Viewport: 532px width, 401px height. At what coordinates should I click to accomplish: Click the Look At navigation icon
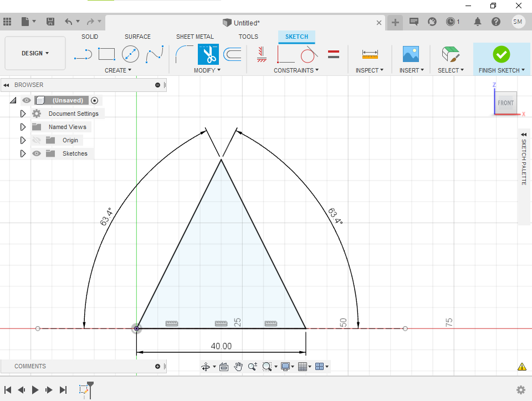[224, 367]
